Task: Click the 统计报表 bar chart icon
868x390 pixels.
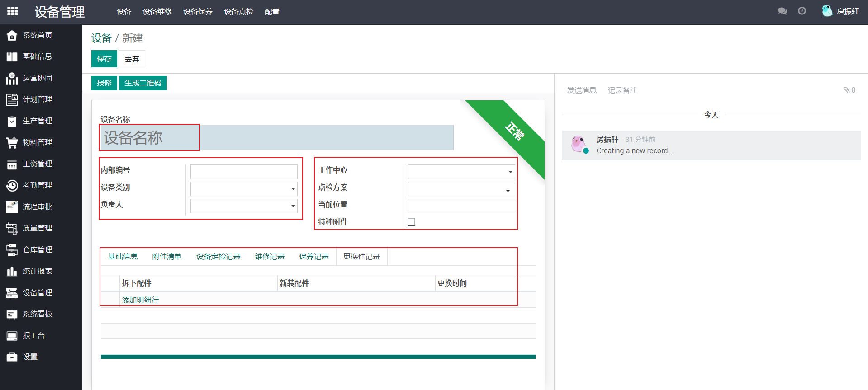Action: coord(12,271)
